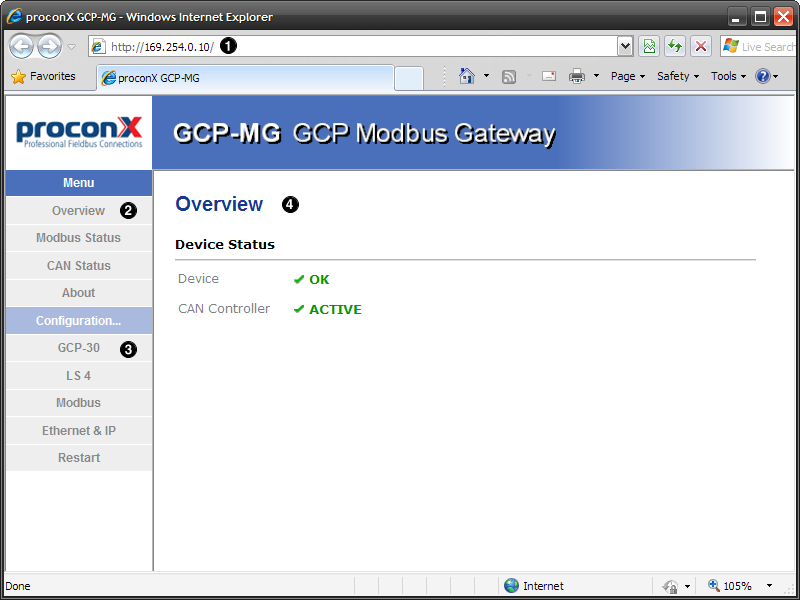Screen dimensions: 800x600
Task: Open the recent pages dropdown beside Forward
Action: (x=71, y=47)
